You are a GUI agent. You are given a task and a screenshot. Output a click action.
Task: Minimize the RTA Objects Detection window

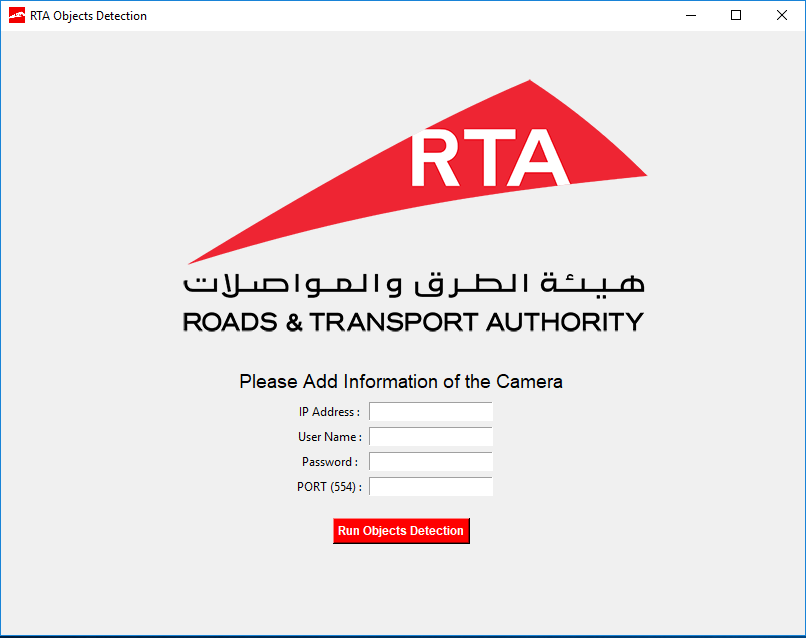(x=690, y=16)
